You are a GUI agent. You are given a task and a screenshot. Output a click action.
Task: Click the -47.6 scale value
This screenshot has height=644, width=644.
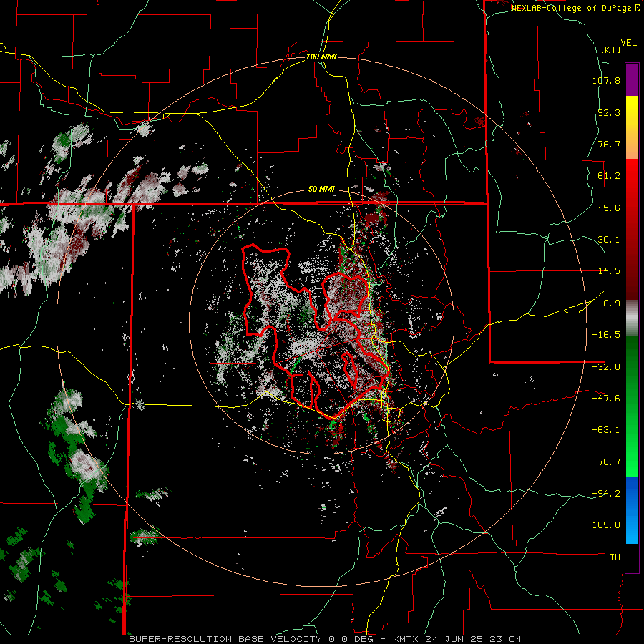click(606, 399)
